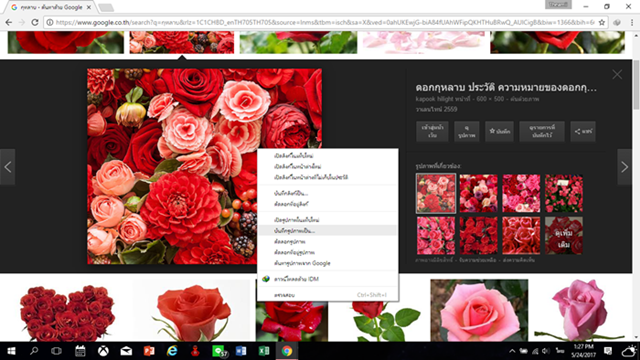Open Task View from the taskbar
This screenshot has height=360, width=640.
pyautogui.click(x=56, y=351)
